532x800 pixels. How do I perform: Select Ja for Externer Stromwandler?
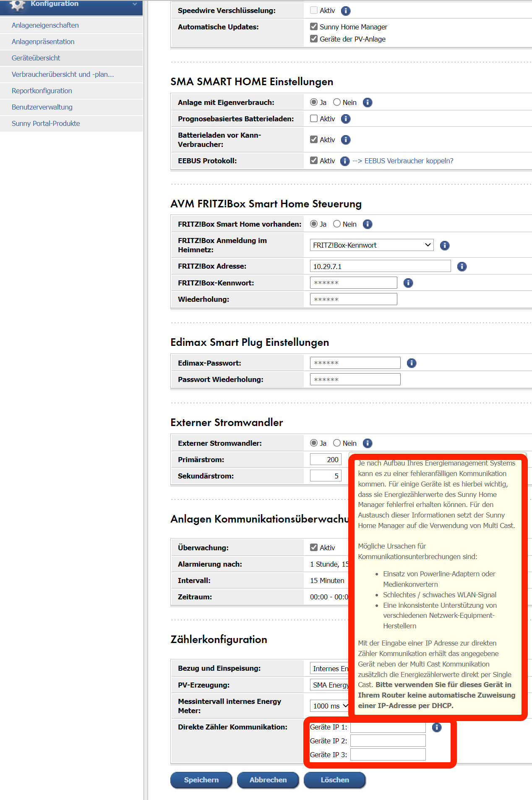[314, 443]
